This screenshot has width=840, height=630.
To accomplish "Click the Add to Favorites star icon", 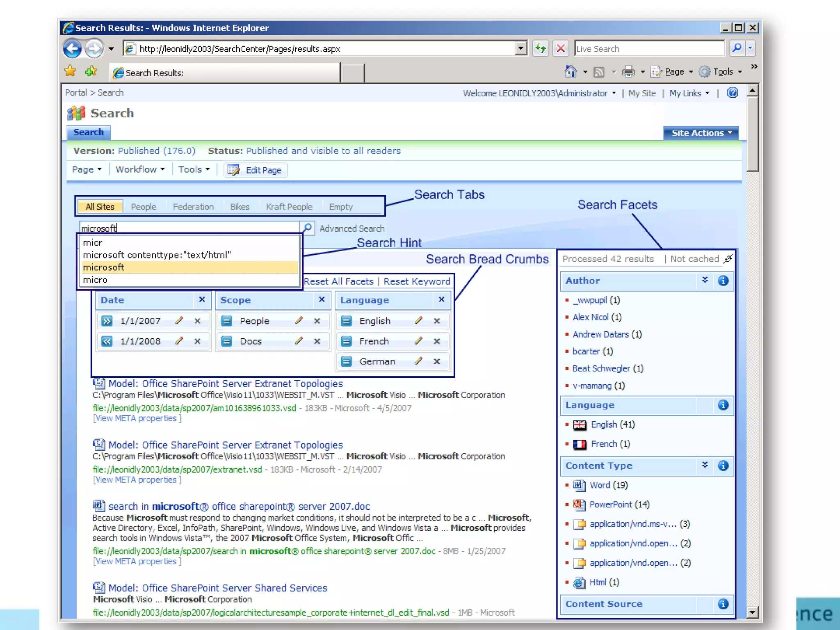I will pos(91,72).
